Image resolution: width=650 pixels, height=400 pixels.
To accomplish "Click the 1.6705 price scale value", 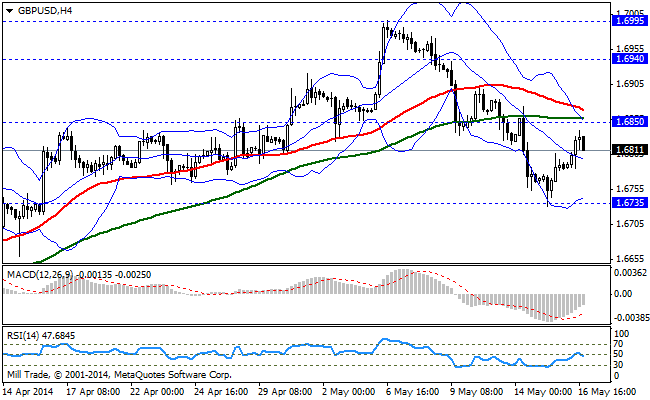I will [x=631, y=224].
